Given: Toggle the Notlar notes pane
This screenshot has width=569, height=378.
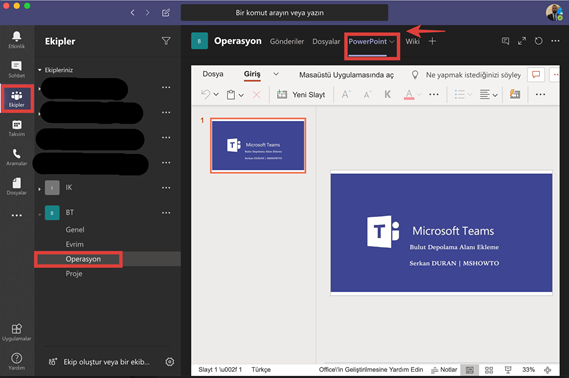Looking at the screenshot, I should 444,370.
